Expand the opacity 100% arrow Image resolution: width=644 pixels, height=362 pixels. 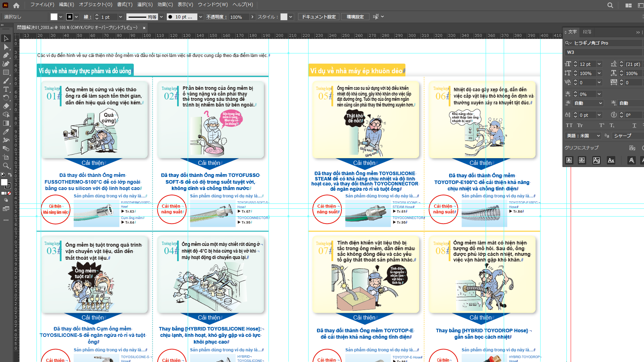point(252,17)
